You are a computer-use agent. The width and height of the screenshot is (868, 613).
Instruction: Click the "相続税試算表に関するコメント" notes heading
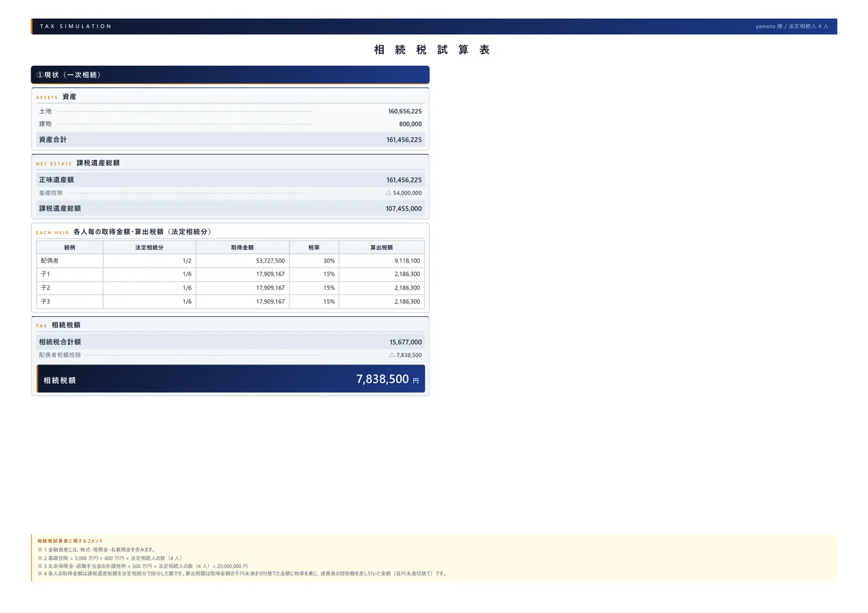pos(70,541)
